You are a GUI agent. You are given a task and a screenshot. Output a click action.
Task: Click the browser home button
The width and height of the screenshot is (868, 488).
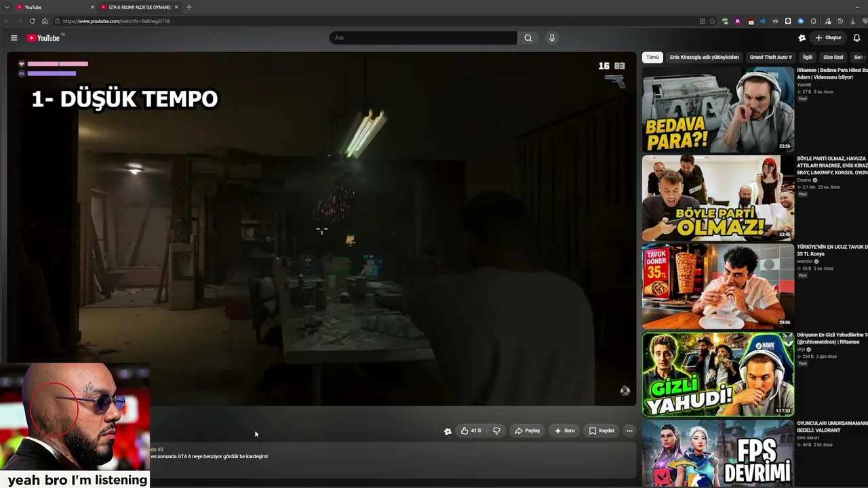[45, 21]
